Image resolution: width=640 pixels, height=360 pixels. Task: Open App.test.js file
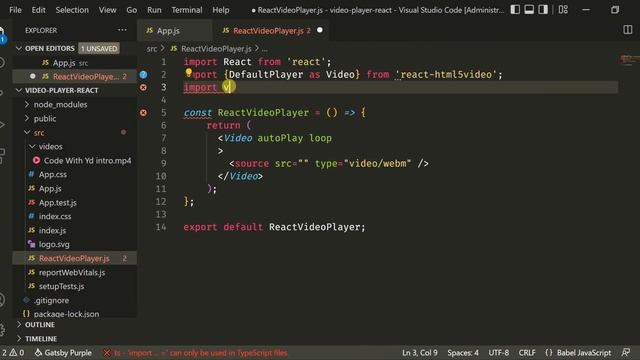click(58, 202)
